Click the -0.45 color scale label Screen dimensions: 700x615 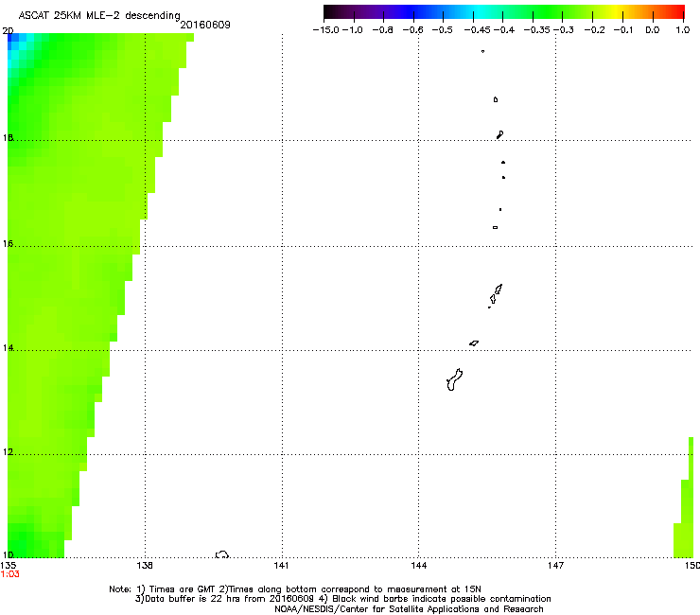tap(477, 30)
